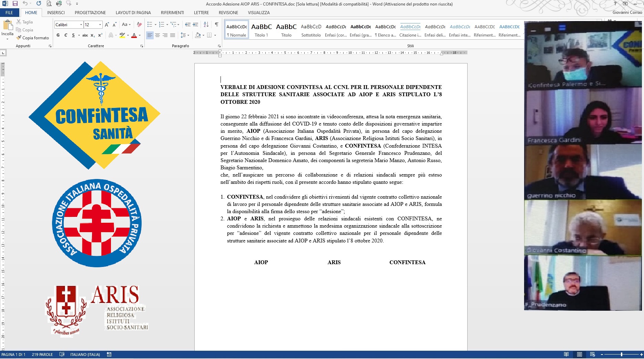The image size is (644, 359).
Task: Click the 219 PAROLE word count
Action: 42,355
